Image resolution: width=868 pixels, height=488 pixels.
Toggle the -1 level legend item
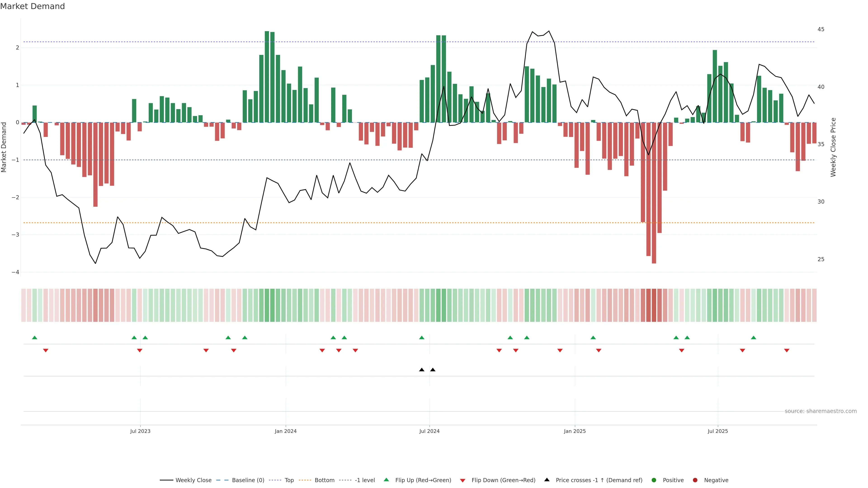(x=365, y=480)
